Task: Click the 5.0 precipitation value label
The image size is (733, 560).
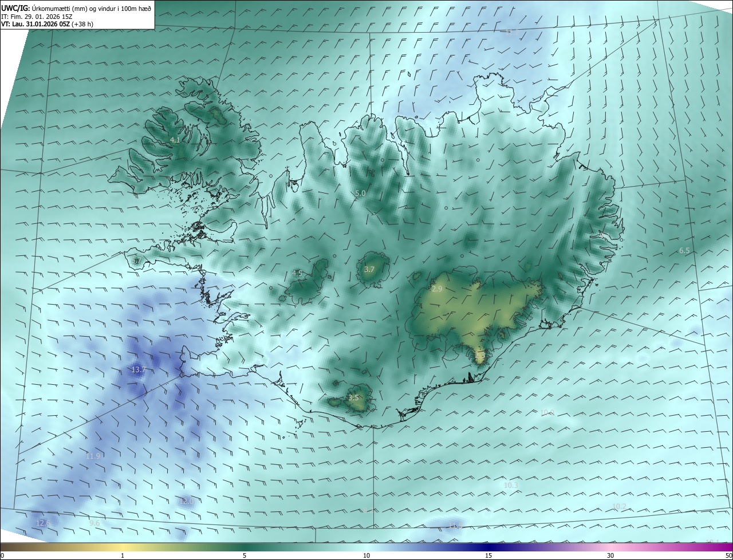Action: tap(360, 194)
